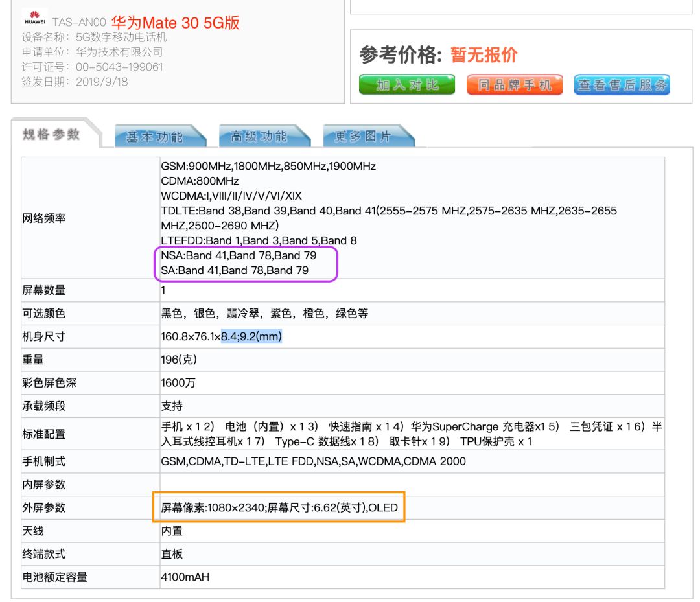Click the 1600万 color depth value

(178, 383)
